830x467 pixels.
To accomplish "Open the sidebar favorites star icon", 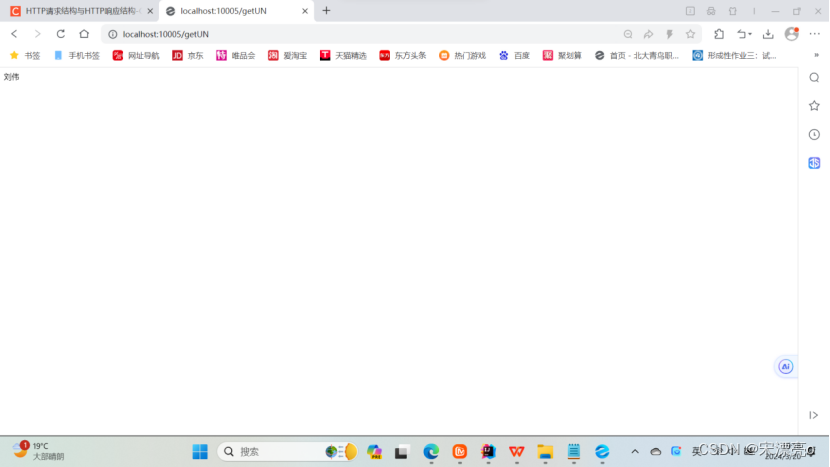I will click(x=814, y=106).
